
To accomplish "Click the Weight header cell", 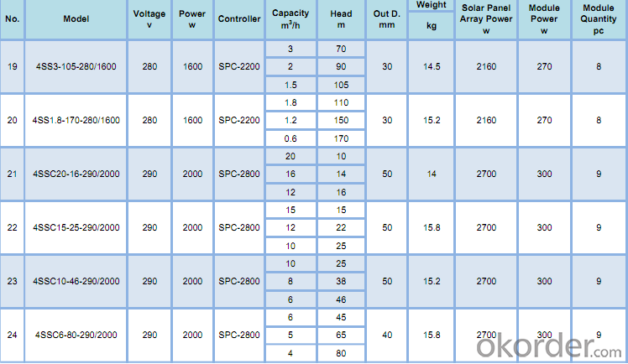I will (x=431, y=5).
